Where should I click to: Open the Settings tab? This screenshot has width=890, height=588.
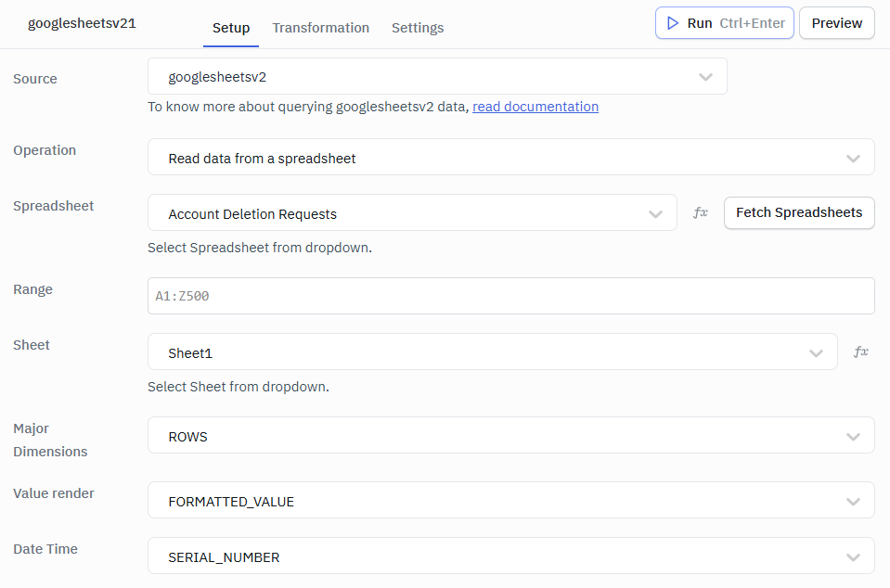coord(417,28)
